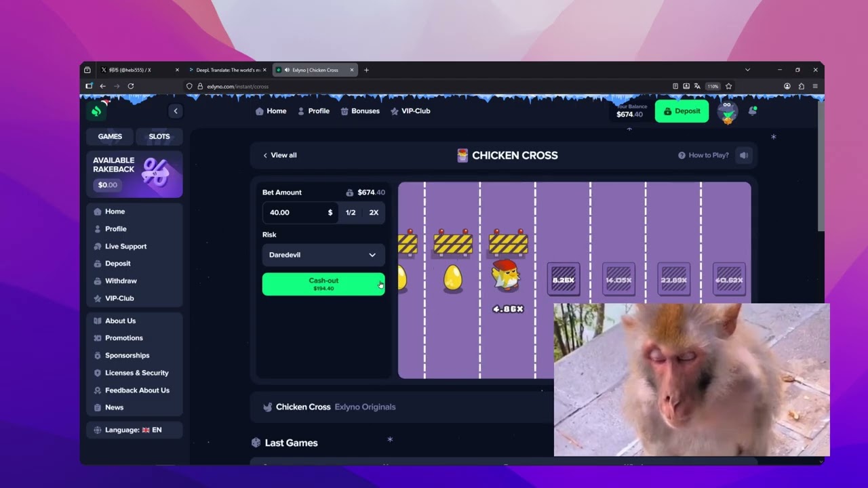This screenshot has height=488, width=868.
Task: Open Bonuses in the top navigation
Action: click(x=360, y=111)
